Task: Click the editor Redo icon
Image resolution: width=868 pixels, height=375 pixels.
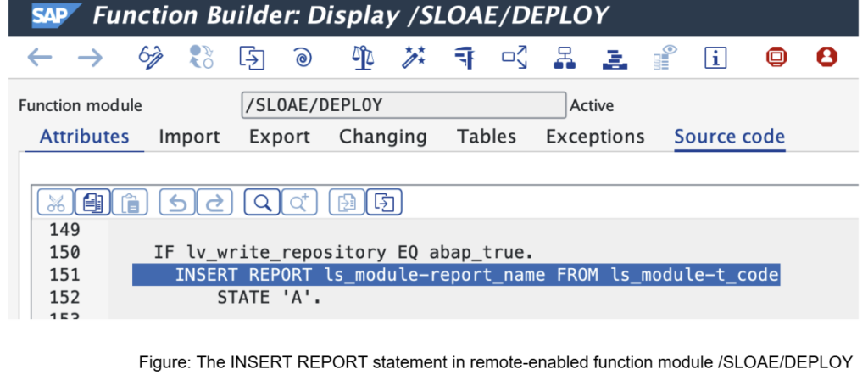Action: tap(214, 202)
